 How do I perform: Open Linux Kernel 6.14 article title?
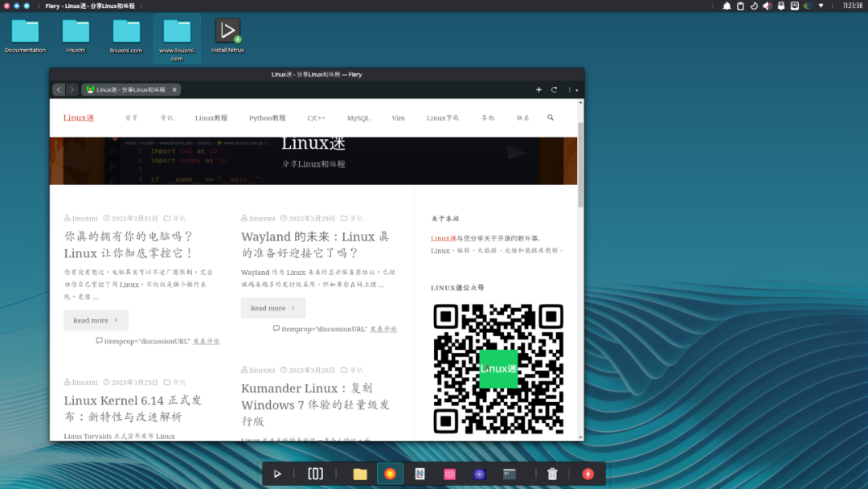click(133, 408)
